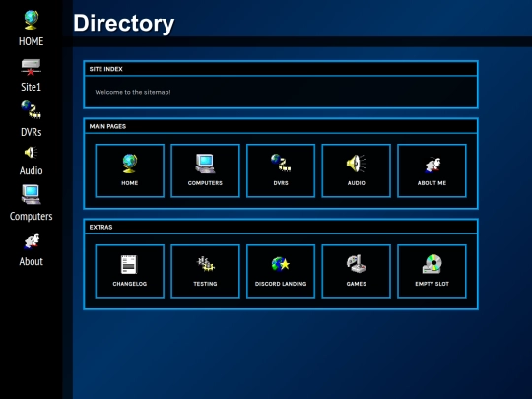The image size is (532, 399).
Task: Click the globe icon in the Main Pages HOME card
Action: [x=130, y=164]
